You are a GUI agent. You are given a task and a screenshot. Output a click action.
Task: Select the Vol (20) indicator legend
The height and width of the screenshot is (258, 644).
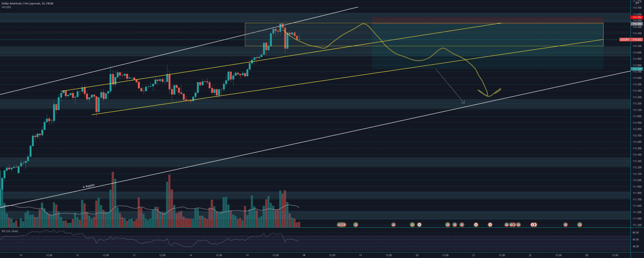tap(6, 7)
